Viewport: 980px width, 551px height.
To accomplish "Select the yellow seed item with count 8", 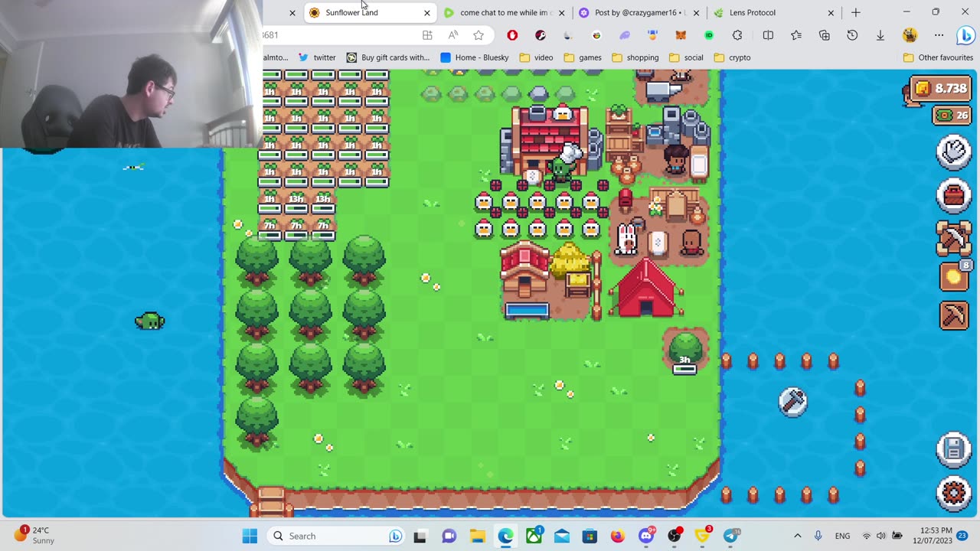I will coord(954,276).
